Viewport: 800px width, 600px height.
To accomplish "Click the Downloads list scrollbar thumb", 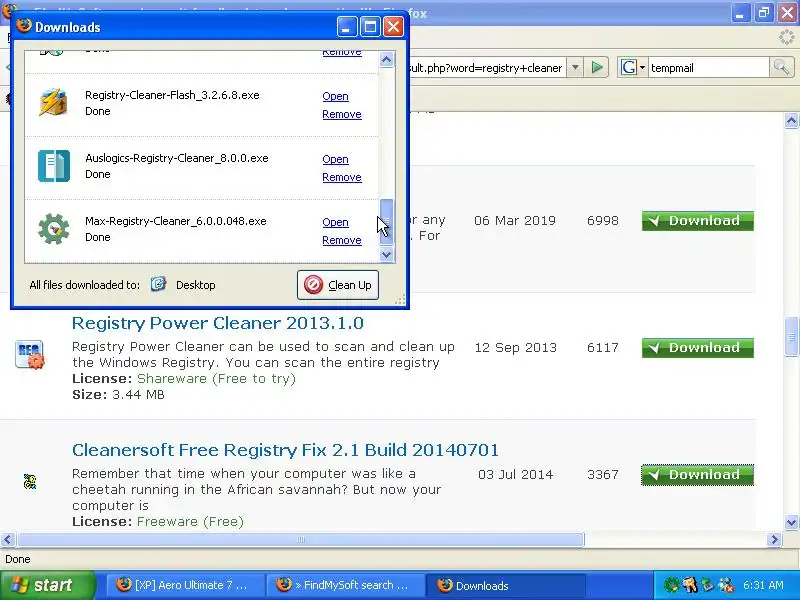I will (x=386, y=222).
